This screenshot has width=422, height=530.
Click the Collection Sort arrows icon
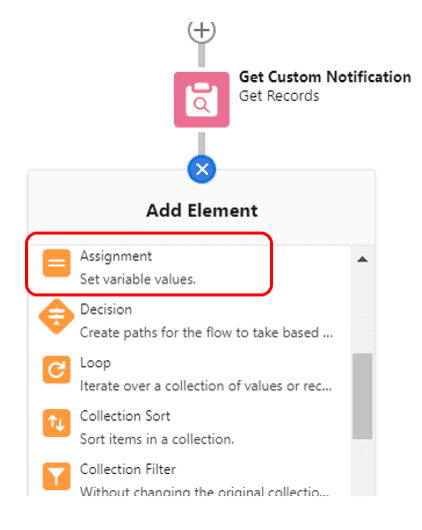(x=56, y=423)
